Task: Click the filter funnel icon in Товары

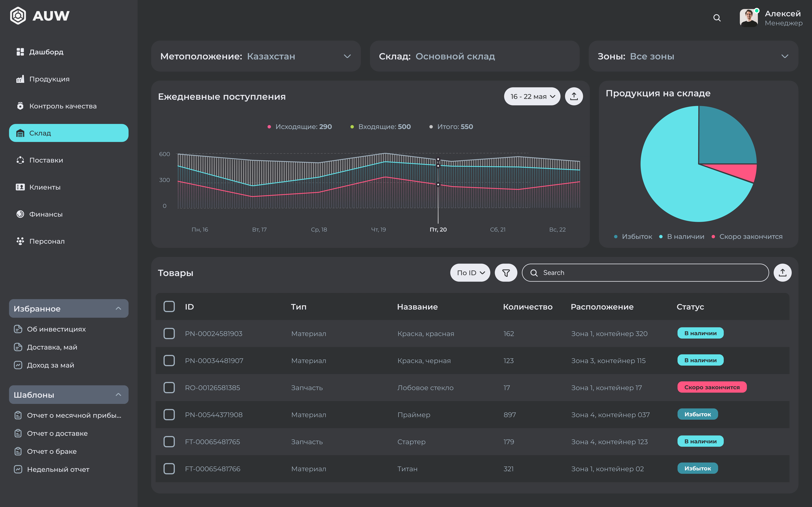Action: [x=506, y=273]
